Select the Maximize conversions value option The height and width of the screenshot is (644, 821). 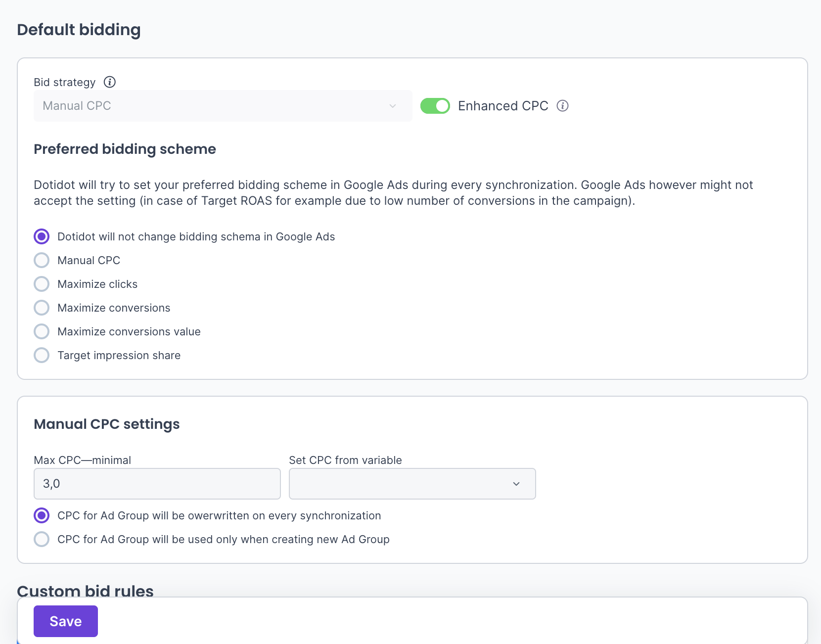(42, 331)
